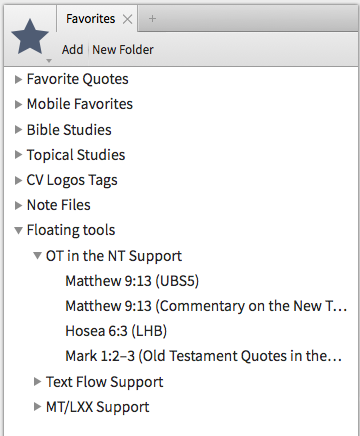Expand the Note Files folder arrow
Screen dimensions: 360x436
point(18,205)
